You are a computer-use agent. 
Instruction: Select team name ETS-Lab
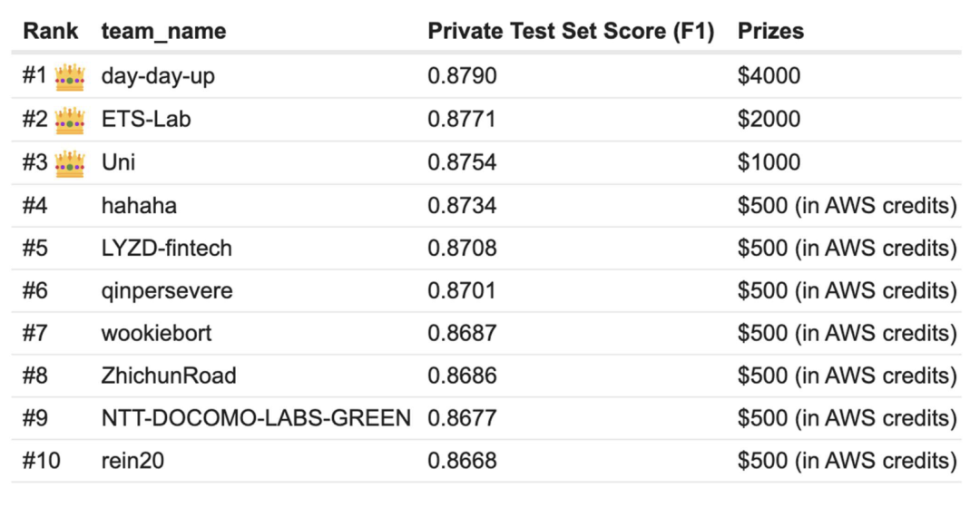pos(146,119)
